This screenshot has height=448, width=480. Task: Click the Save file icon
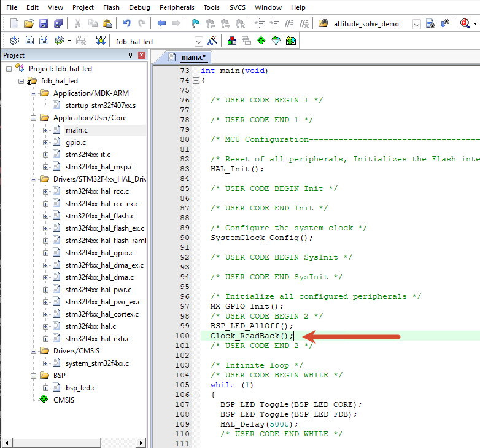(x=43, y=23)
